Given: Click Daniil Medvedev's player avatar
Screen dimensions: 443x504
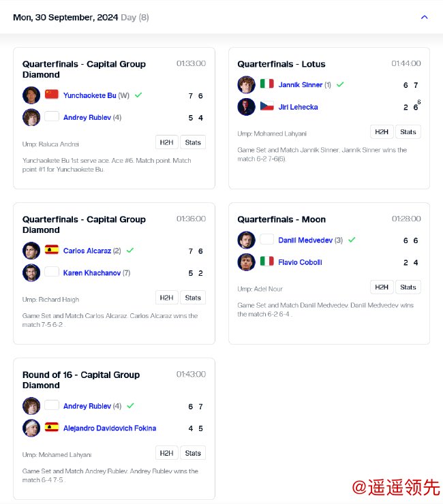Looking at the screenshot, I should [x=246, y=240].
